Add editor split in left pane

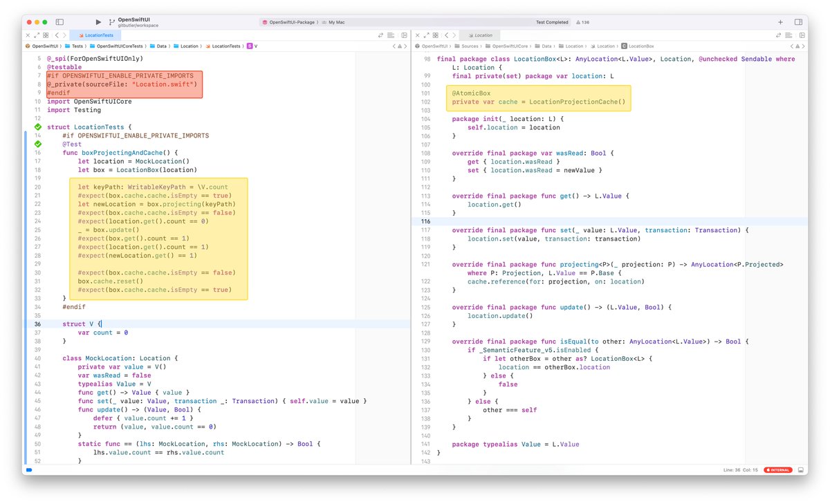(x=404, y=35)
